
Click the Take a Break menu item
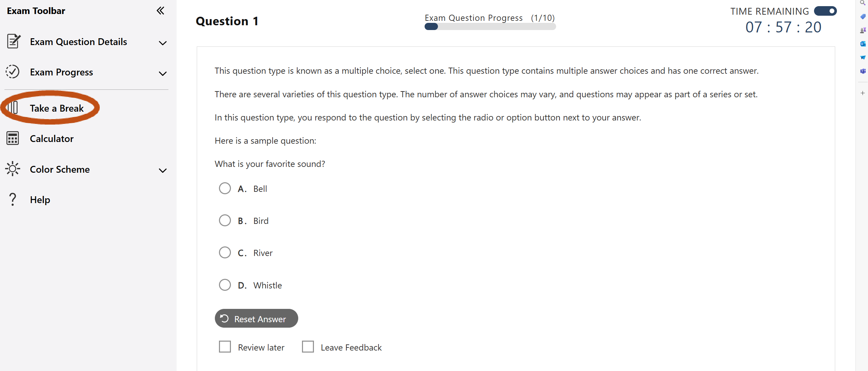click(x=56, y=108)
